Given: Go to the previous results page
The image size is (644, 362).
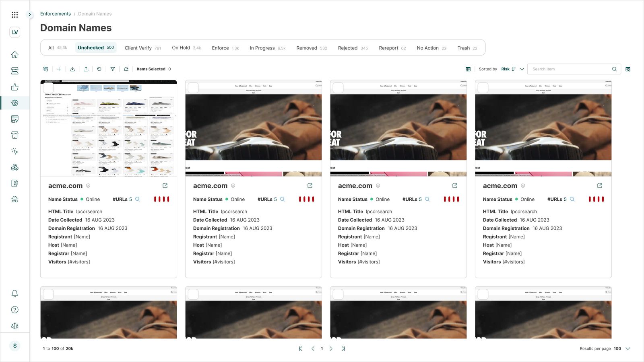Looking at the screenshot, I should [313, 349].
